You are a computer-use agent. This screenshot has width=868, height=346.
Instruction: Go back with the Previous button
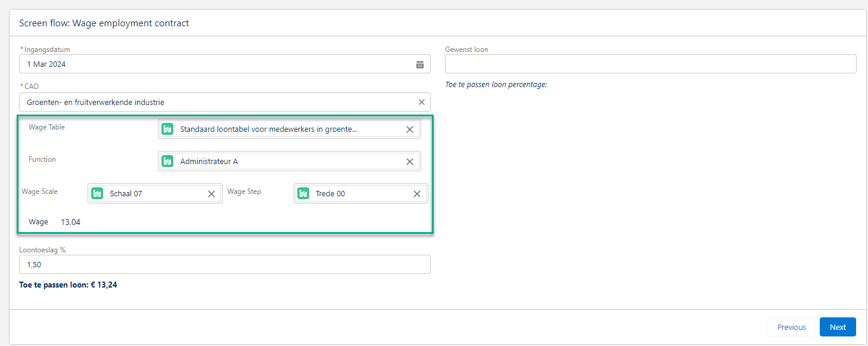pos(791,327)
